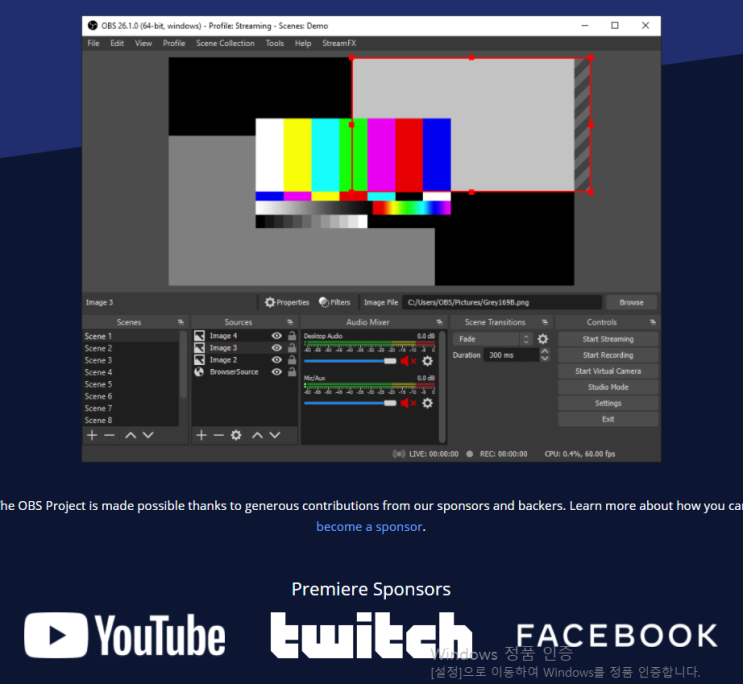Select Scene 8 in Scenes list

click(131, 420)
